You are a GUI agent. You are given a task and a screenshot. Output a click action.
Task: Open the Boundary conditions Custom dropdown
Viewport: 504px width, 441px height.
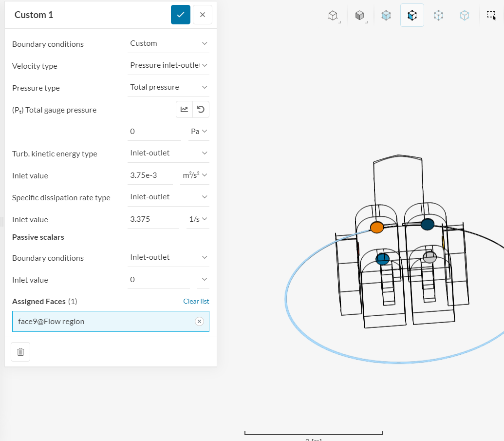(168, 43)
